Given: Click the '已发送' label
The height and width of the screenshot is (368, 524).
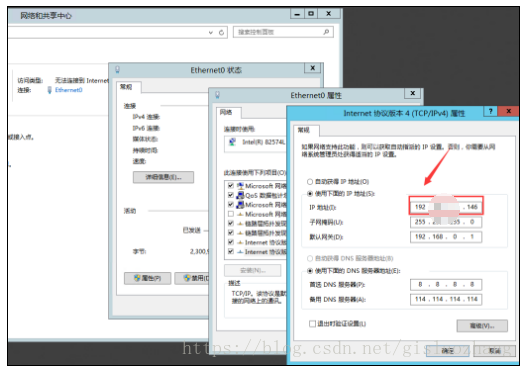Looking at the screenshot, I should [191, 230].
